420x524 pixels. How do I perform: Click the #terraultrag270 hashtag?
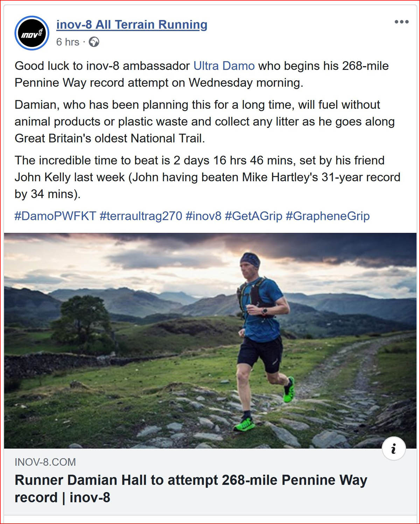(x=141, y=216)
